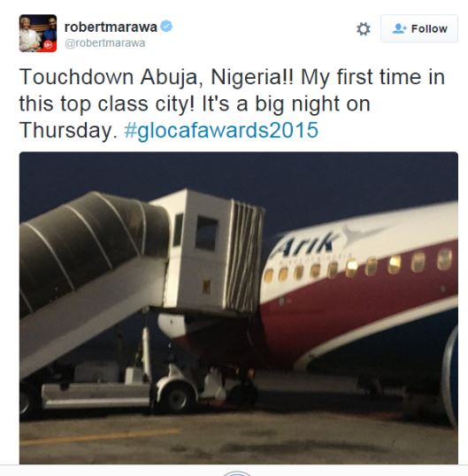Click the word Thursday in tweet
468x476 pixels.
click(65, 130)
